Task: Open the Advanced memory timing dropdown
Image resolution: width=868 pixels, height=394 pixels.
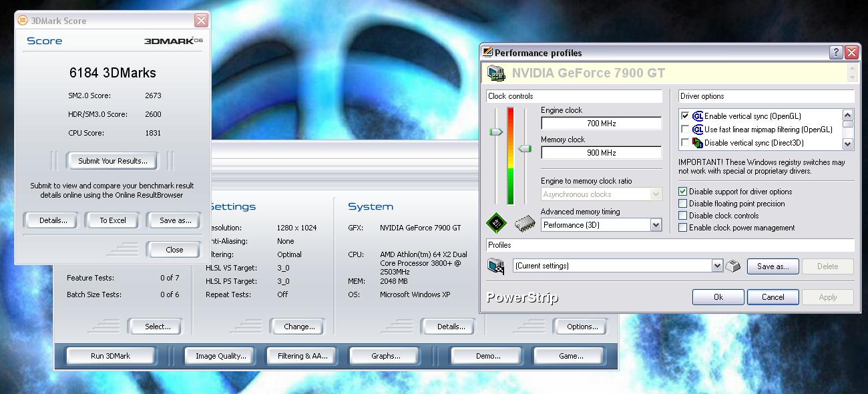Action: tap(656, 225)
